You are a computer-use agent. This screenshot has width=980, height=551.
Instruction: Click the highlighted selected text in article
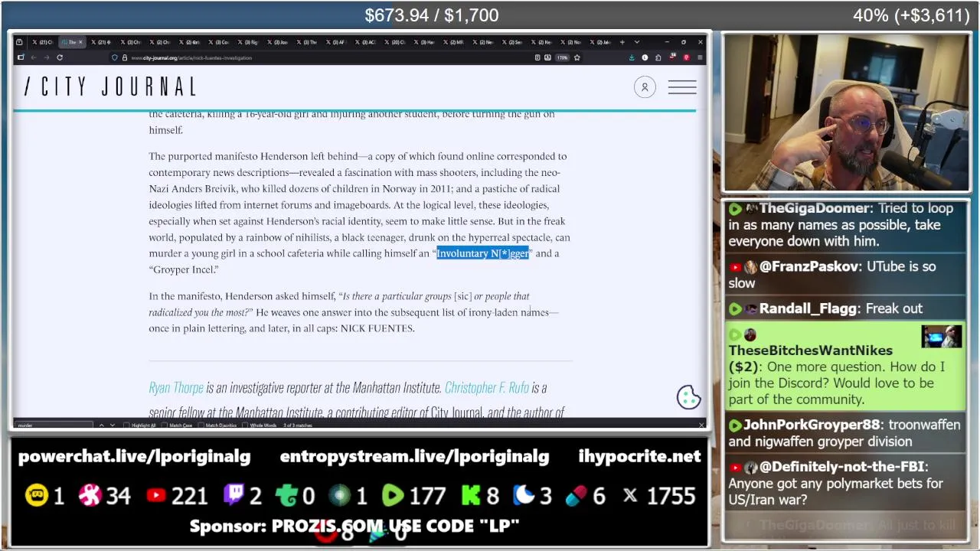pyautogui.click(x=482, y=253)
